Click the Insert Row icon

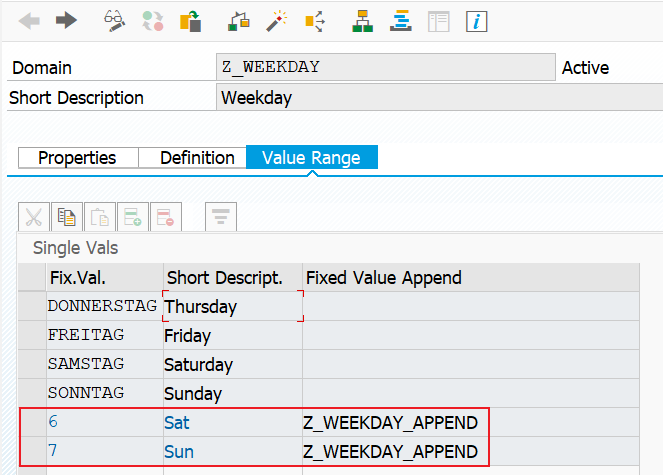(x=133, y=217)
